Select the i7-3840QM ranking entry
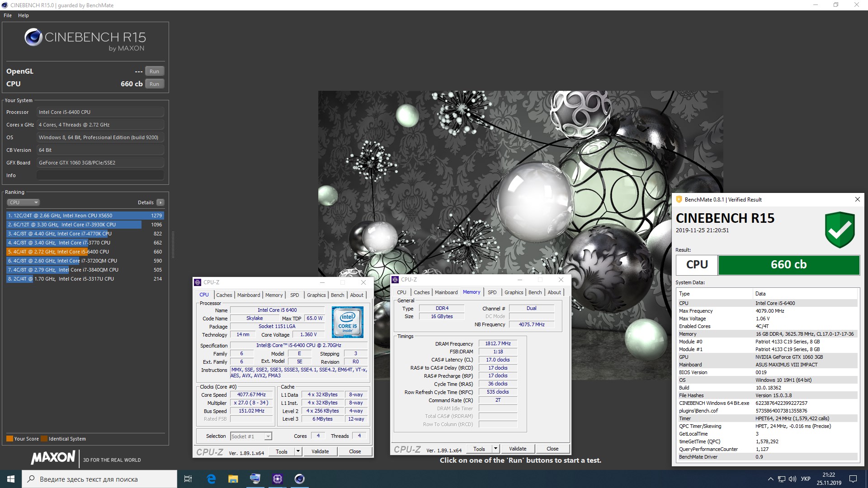This screenshot has width=868, height=488. 85,270
